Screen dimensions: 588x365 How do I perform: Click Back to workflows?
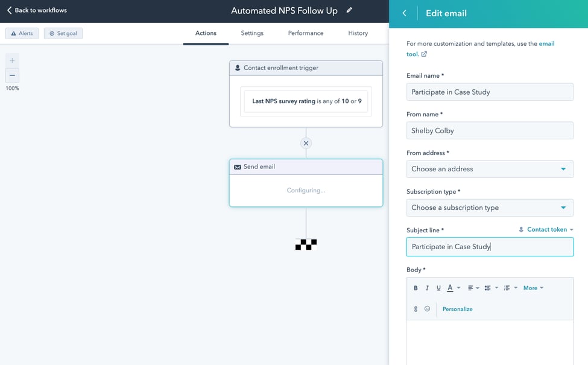36,10
